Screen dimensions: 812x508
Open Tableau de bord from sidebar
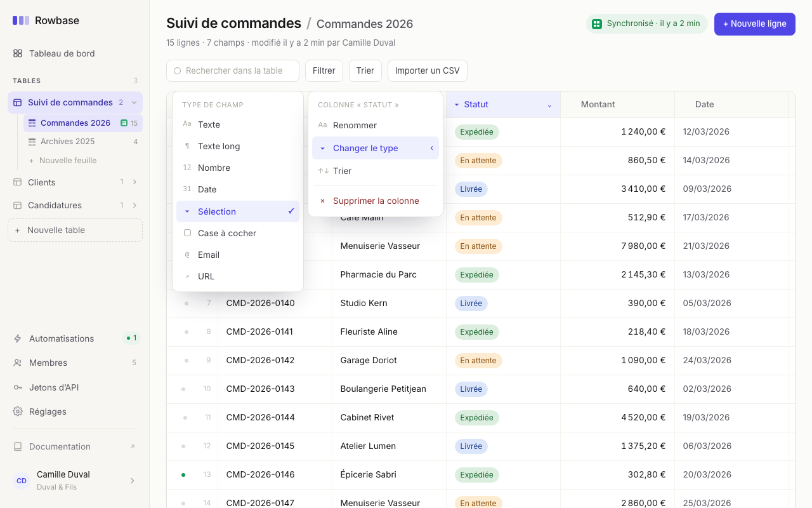[75, 53]
